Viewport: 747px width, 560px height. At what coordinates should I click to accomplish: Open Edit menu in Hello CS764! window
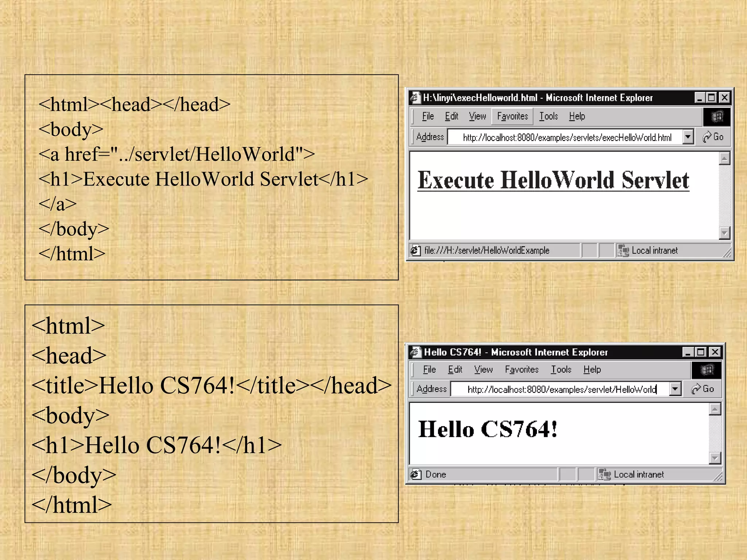(x=455, y=369)
